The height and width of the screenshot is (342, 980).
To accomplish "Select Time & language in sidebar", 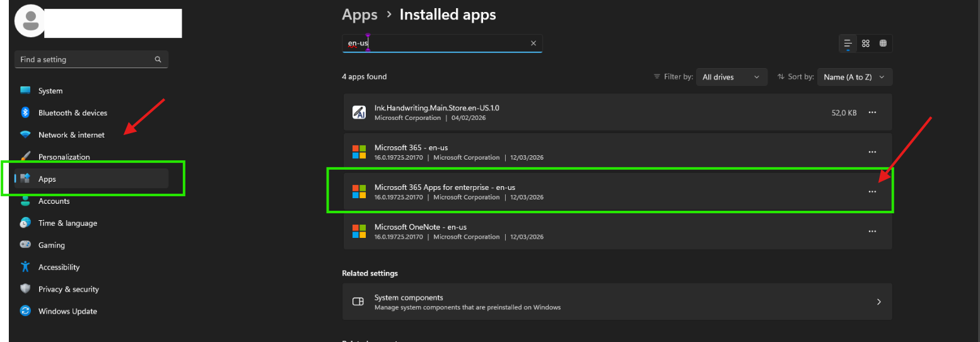I will pyautogui.click(x=91, y=223).
